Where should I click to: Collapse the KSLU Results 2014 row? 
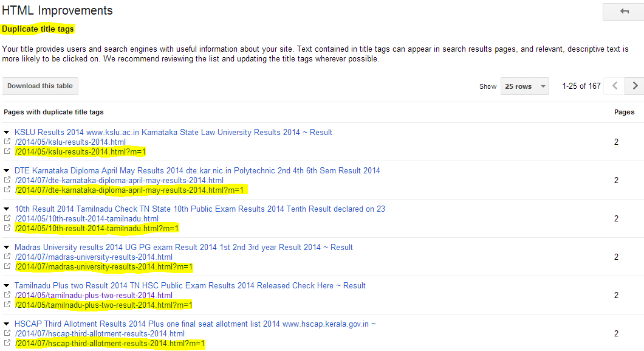[x=7, y=133]
